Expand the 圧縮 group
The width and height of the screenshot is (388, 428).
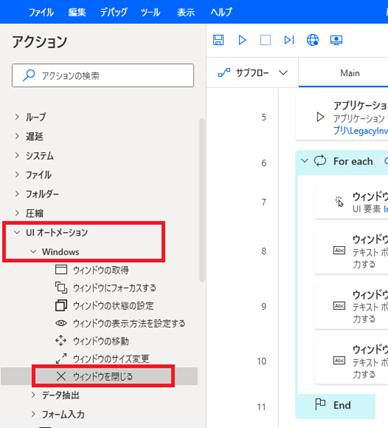[17, 213]
